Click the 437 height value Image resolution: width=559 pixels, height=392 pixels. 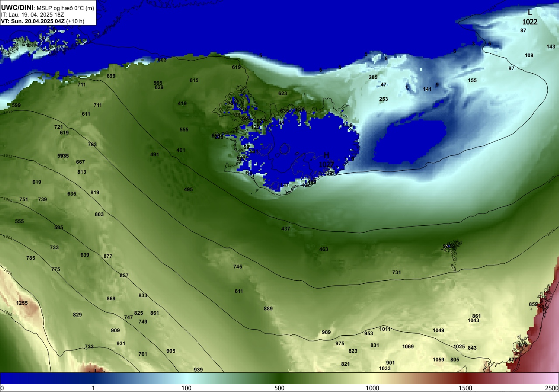(286, 229)
